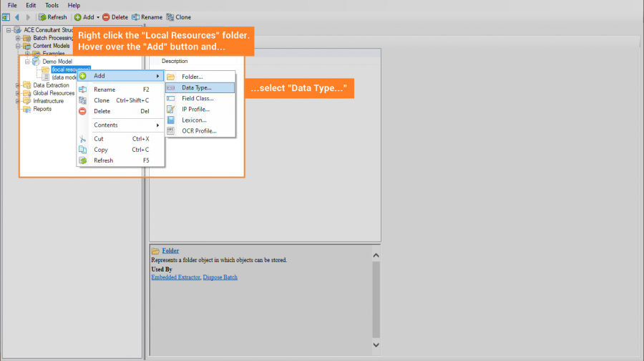Image resolution: width=644 pixels, height=361 pixels.
Task: Select the Reports tree item
Action: click(42, 109)
